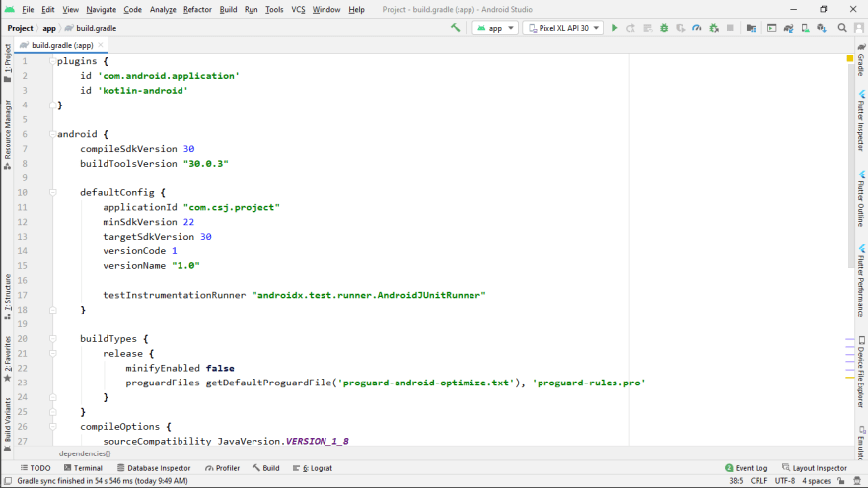
Task: Open Gradle tool window on right edge
Action: pos(861,60)
